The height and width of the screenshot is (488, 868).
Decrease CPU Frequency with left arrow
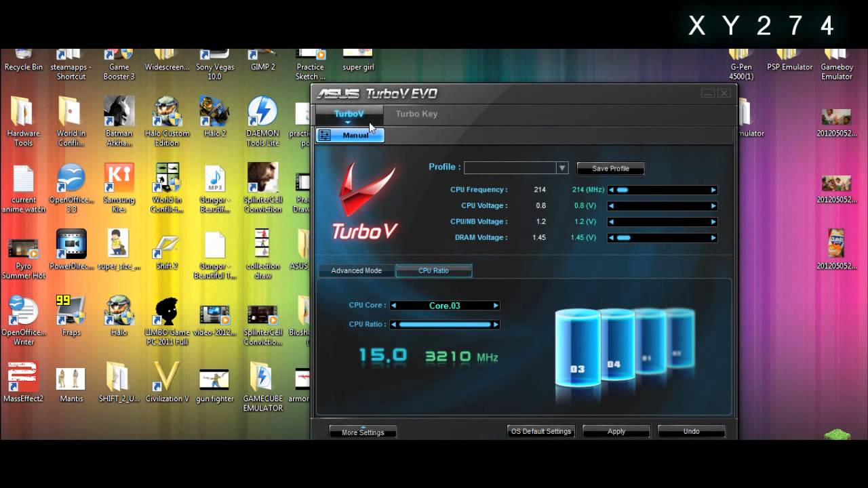pyautogui.click(x=611, y=190)
